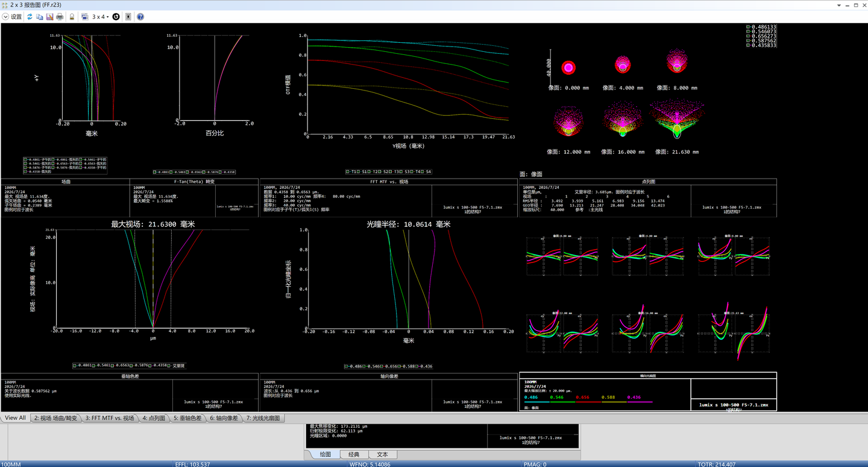Click the lateral color 最大视场 plot
The width and height of the screenshot is (868, 467).
click(x=153, y=279)
